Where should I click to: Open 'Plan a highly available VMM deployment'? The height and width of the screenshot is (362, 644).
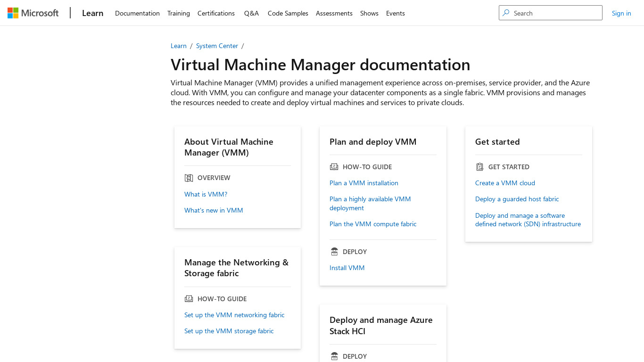[x=370, y=204]
